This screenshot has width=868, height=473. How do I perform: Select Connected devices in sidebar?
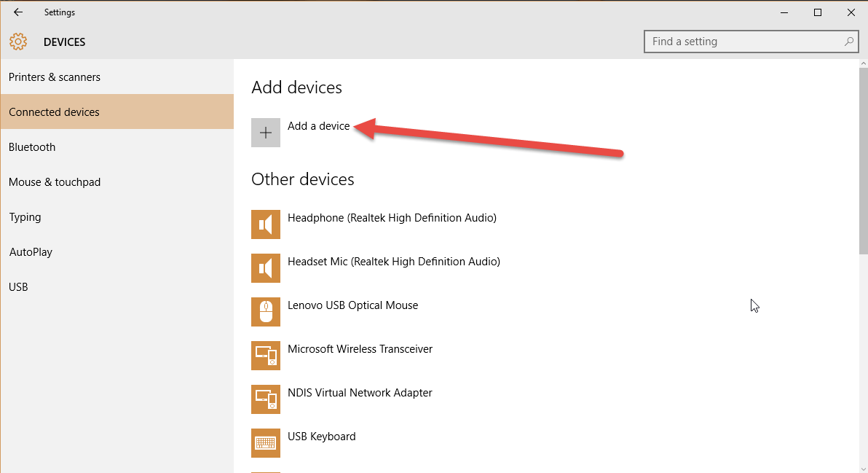point(54,112)
